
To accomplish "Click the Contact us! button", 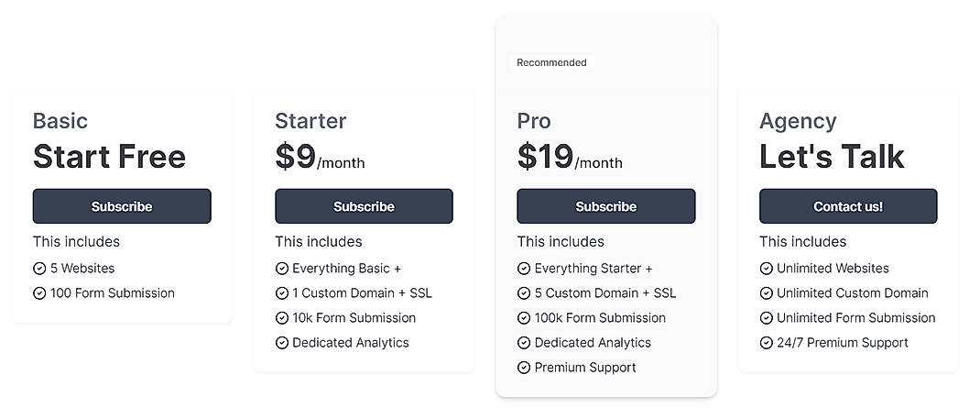I will click(x=848, y=206).
